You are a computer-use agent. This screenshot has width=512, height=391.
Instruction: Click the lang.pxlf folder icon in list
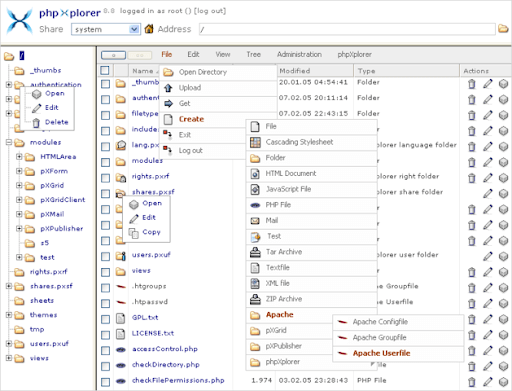coord(121,145)
